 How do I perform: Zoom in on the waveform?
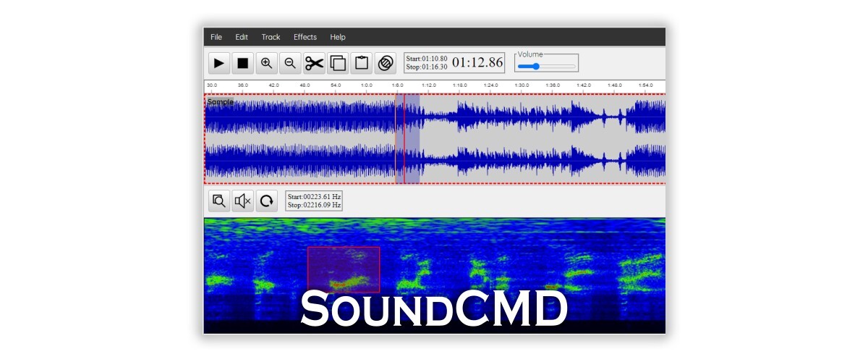(267, 63)
